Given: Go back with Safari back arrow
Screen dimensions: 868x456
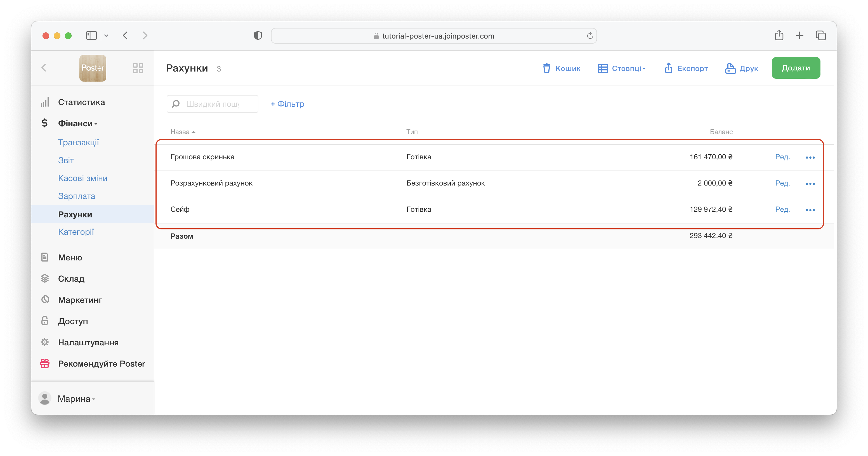Looking at the screenshot, I should 125,36.
